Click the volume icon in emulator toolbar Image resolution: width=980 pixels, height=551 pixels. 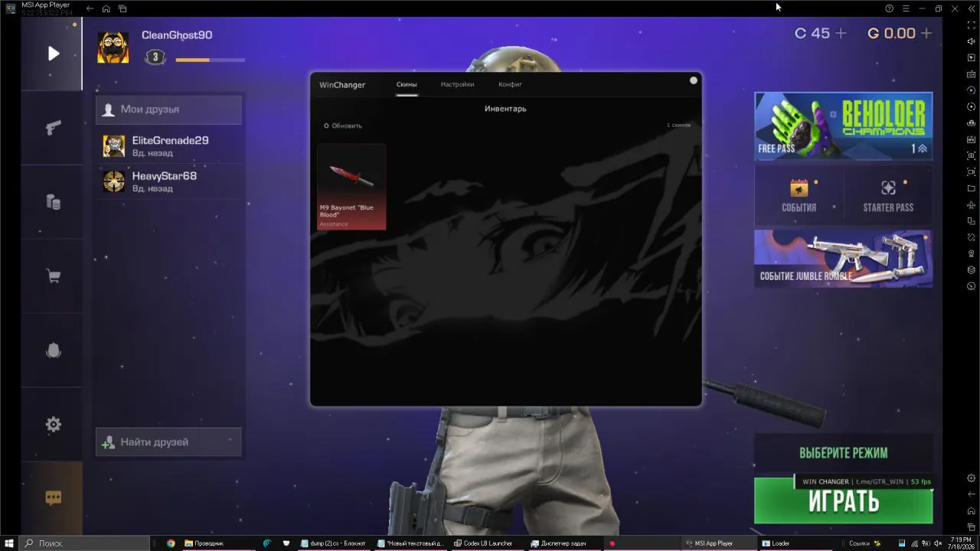point(972,41)
